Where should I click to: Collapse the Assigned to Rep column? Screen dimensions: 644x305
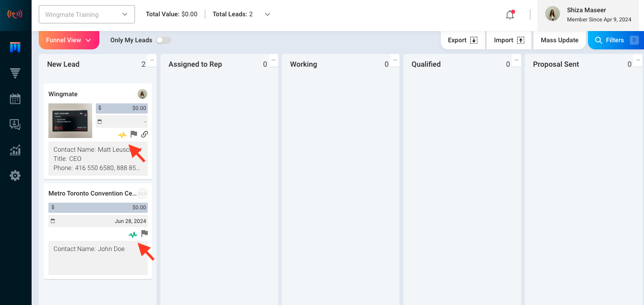[274, 60]
